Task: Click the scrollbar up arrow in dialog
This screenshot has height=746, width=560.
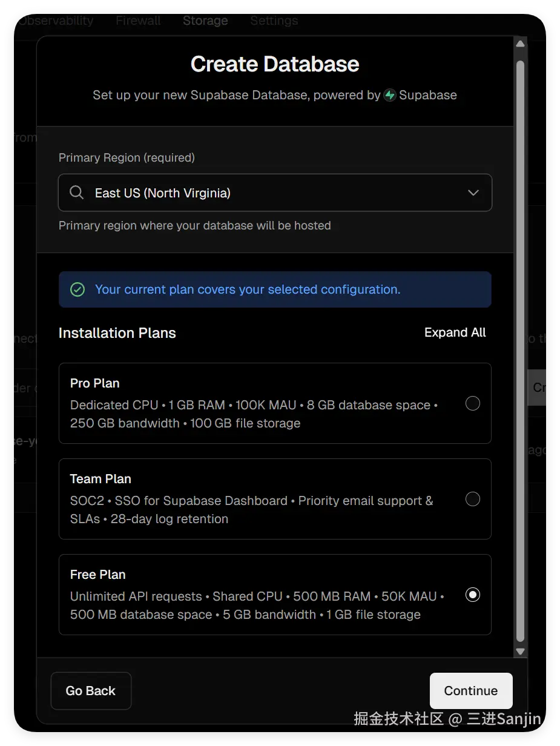Action: 520,44
